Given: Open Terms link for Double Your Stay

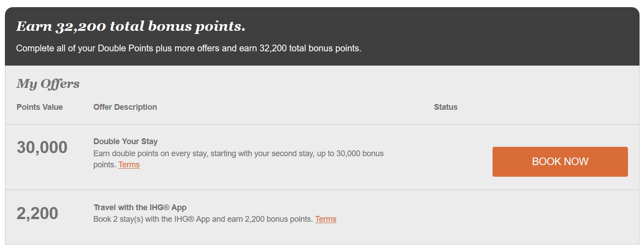Looking at the screenshot, I should click(129, 165).
